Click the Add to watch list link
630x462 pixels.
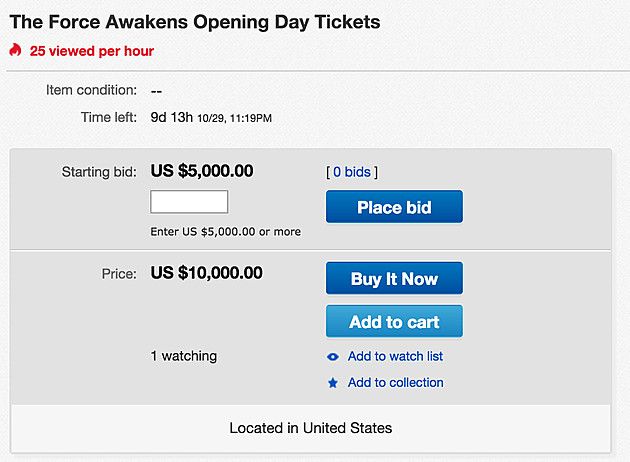coord(395,357)
